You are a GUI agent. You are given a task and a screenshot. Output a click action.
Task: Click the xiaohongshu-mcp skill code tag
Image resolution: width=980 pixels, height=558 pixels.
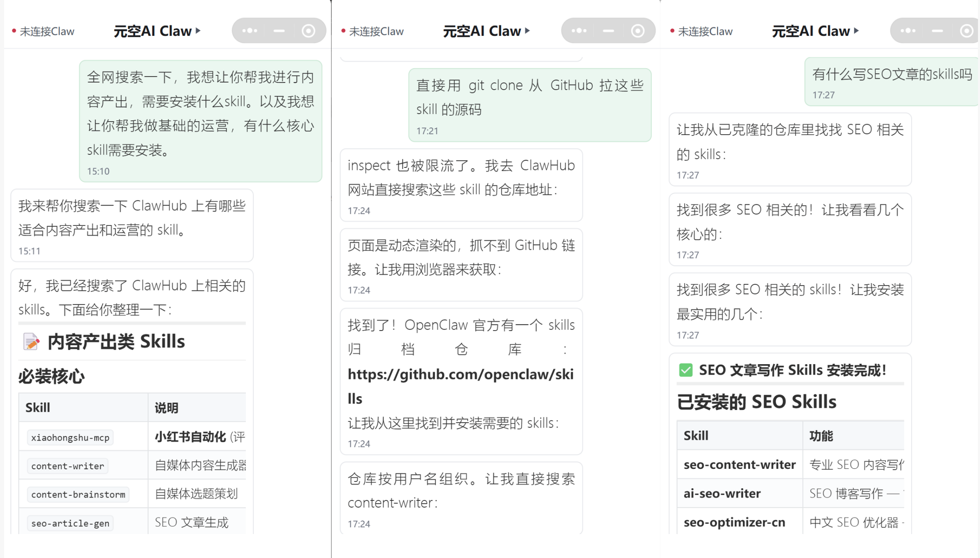pyautogui.click(x=70, y=438)
